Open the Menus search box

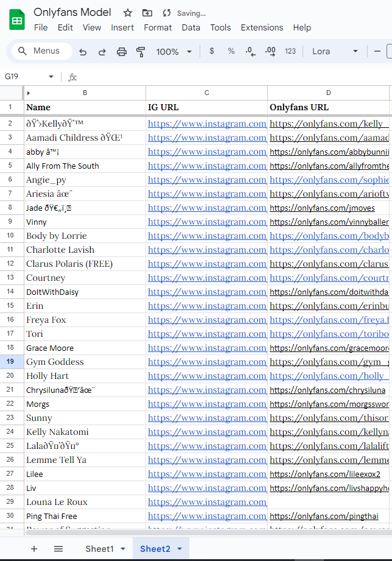41,51
